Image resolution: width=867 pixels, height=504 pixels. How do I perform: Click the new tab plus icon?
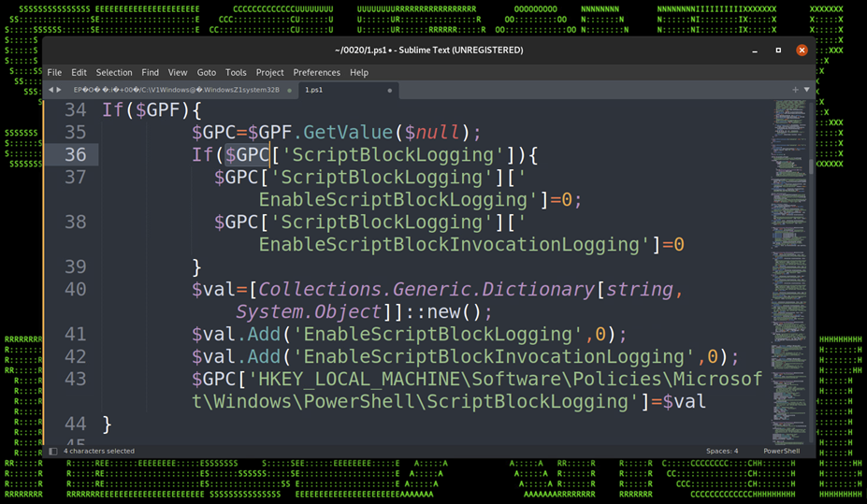pos(795,90)
